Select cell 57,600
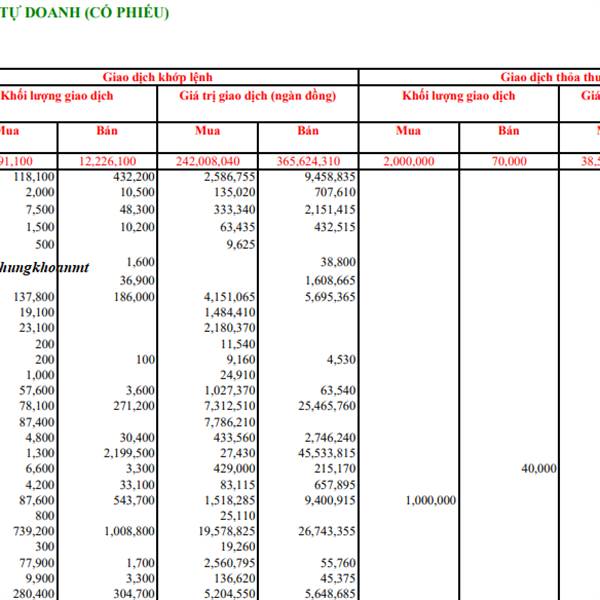Screen dimensions: 600x600 [37, 390]
